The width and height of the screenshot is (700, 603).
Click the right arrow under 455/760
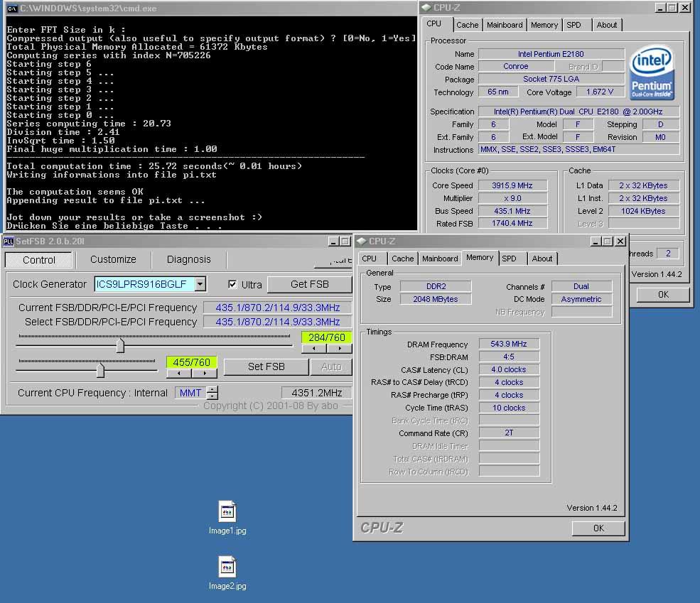[x=205, y=374]
